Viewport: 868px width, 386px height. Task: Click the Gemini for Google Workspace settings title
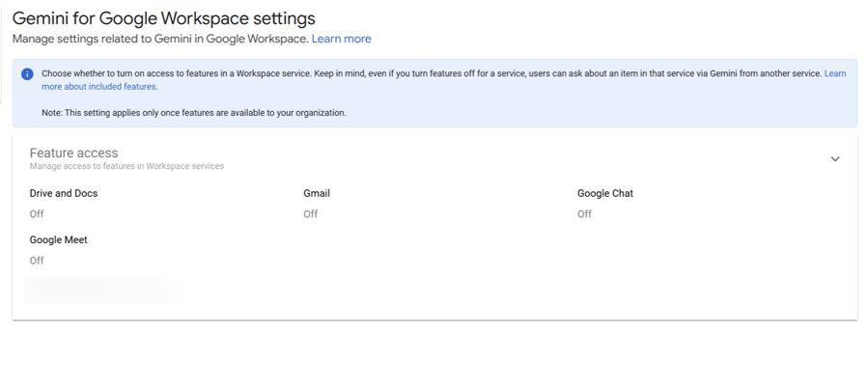(163, 17)
